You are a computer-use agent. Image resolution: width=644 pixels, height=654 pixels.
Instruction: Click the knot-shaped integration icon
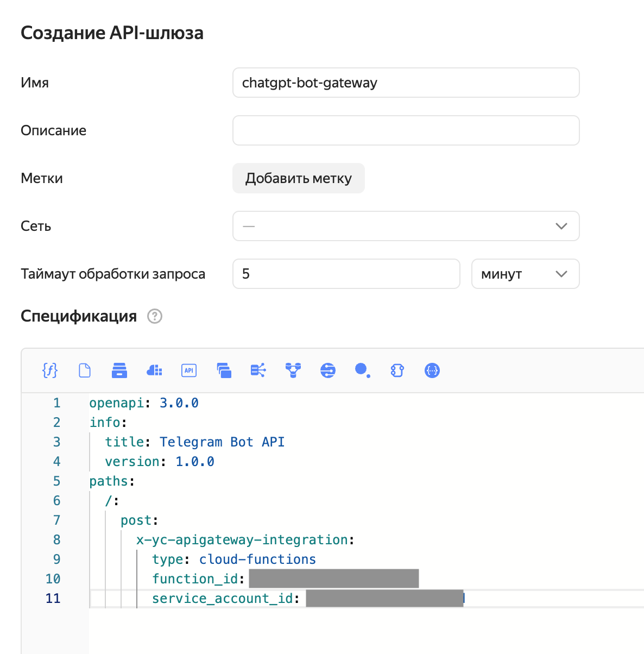click(397, 370)
